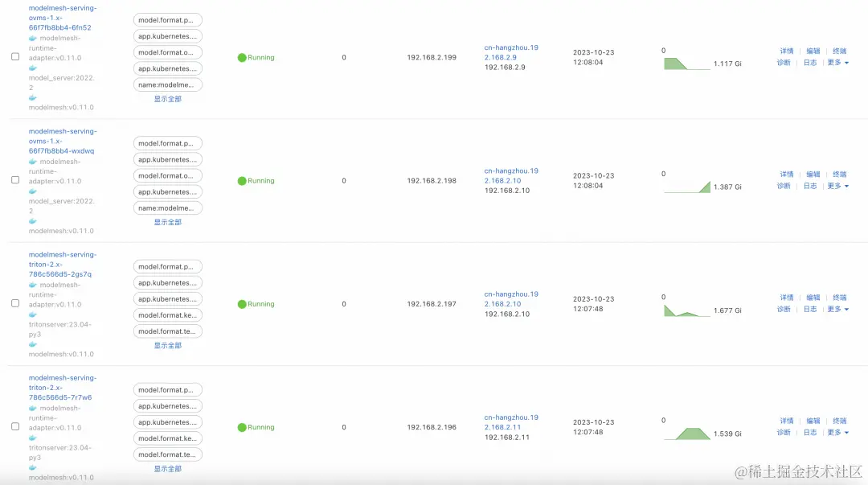Open 详情 for pod at 192.168.2.199
868x485 pixels.
tap(787, 51)
